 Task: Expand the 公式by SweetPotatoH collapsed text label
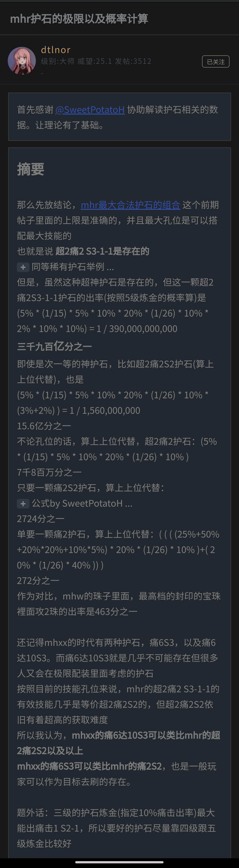tap(82, 504)
